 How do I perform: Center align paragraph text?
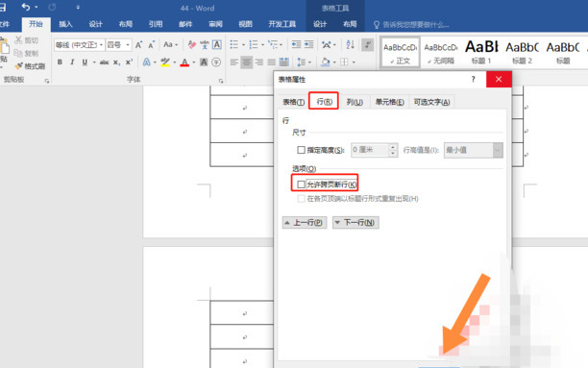click(x=246, y=62)
